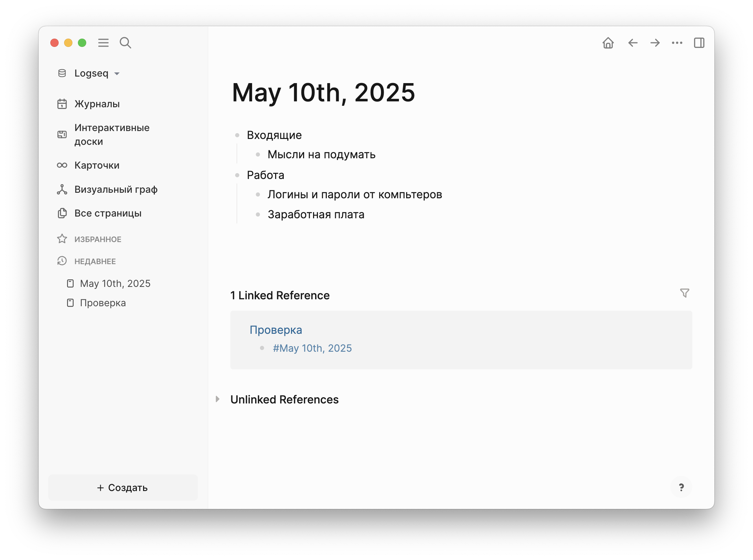753x560 pixels.
Task: Navigate back with the left arrow
Action: (633, 43)
